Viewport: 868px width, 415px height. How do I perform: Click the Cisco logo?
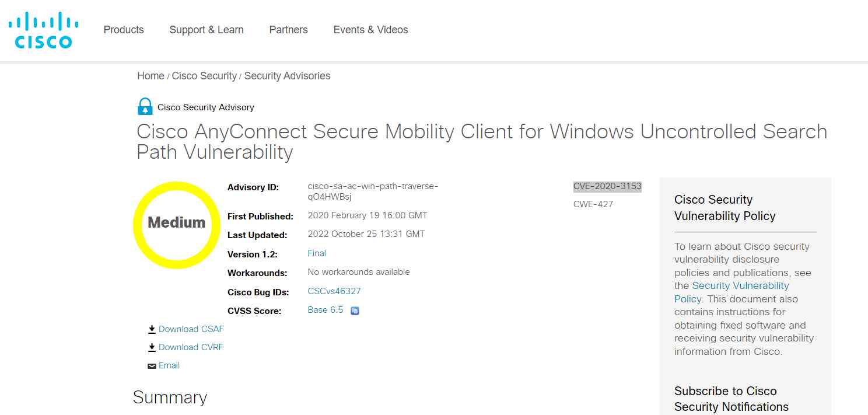click(43, 29)
